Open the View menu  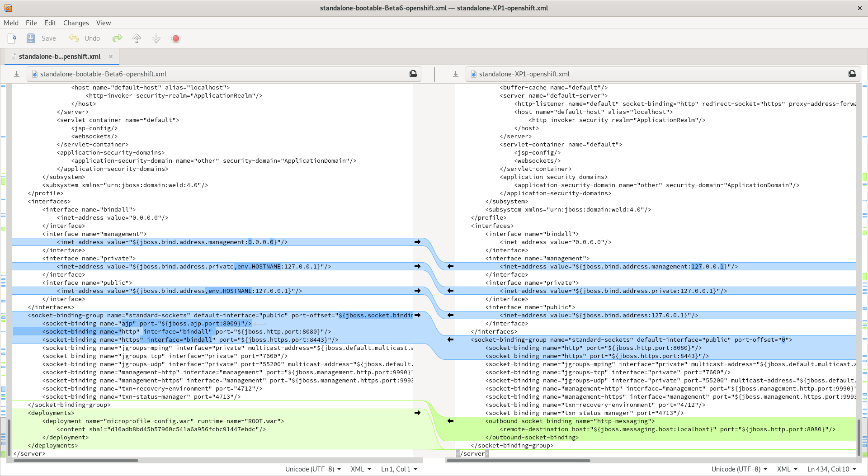coord(103,23)
